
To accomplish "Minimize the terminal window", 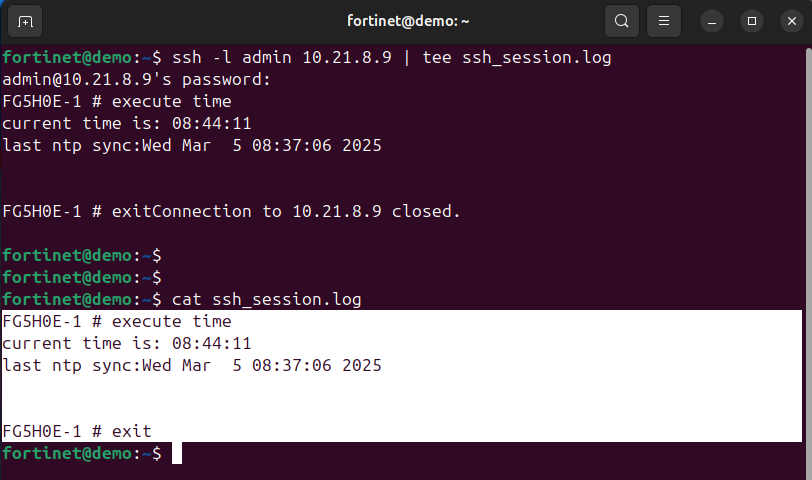I will [x=712, y=20].
